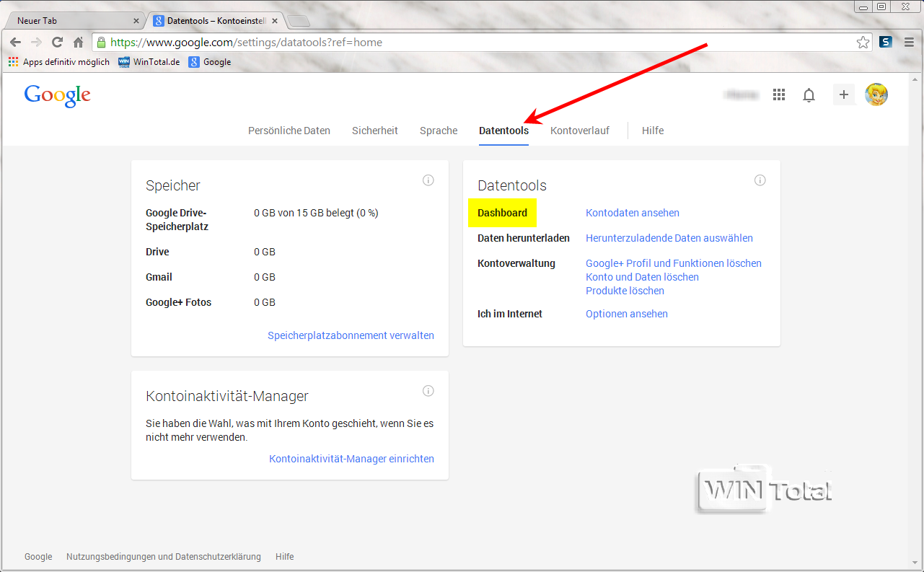Click the plus share button in header
This screenshot has height=572, width=924.
click(844, 94)
